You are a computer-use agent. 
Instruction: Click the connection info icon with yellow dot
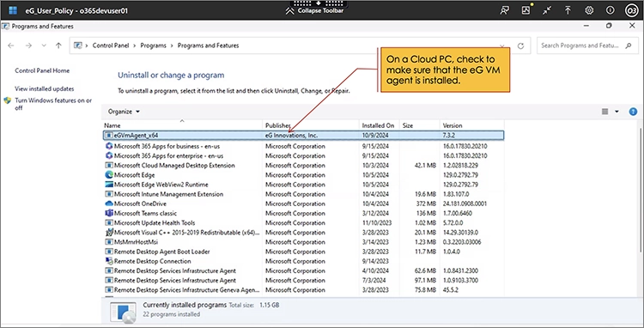(x=526, y=10)
